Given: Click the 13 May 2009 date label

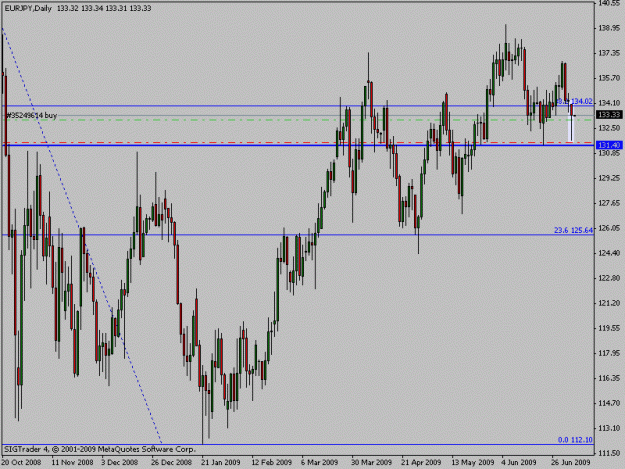Looking at the screenshot, I should [472, 462].
